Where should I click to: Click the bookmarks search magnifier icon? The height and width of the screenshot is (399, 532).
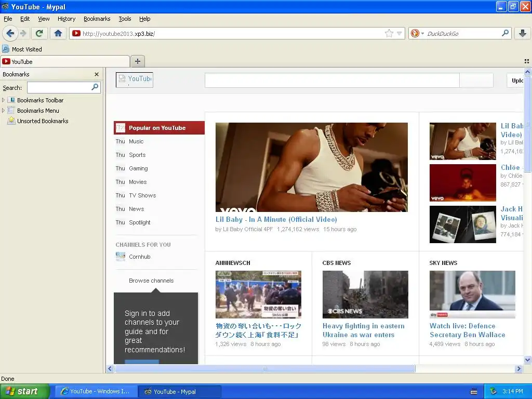pyautogui.click(x=95, y=87)
